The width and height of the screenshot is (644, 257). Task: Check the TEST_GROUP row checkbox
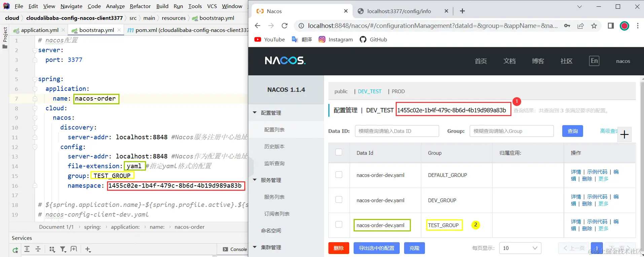coord(339,224)
